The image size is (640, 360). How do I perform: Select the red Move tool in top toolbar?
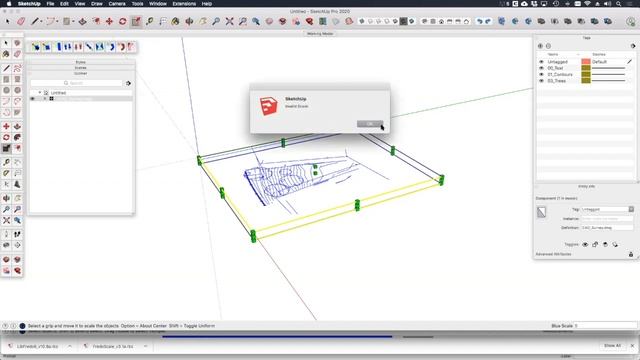pyautogui.click(x=109, y=21)
